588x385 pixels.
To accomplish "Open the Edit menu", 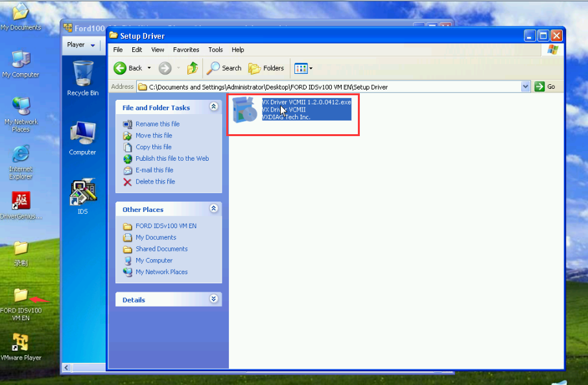I will pyautogui.click(x=137, y=49).
